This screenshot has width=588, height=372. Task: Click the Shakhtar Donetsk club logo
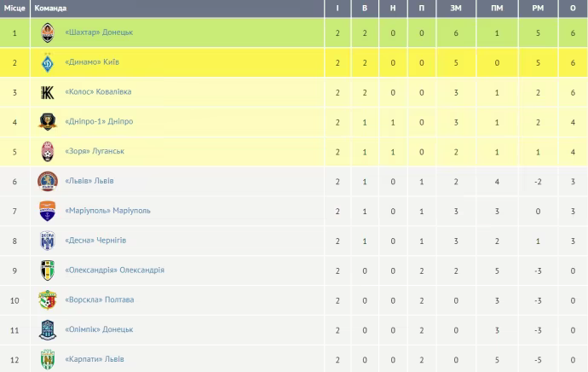tap(48, 32)
